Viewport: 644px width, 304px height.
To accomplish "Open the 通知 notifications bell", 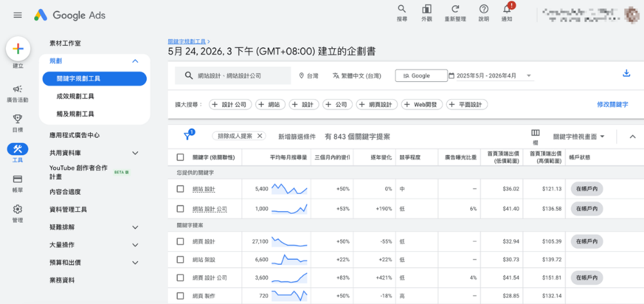I will pos(507,9).
